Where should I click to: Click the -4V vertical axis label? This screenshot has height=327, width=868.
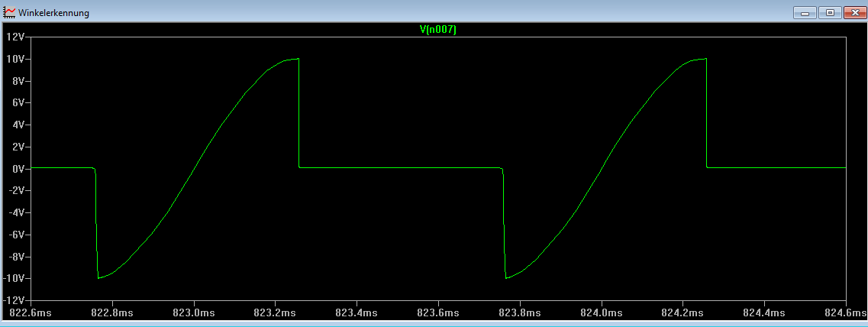[x=17, y=212]
